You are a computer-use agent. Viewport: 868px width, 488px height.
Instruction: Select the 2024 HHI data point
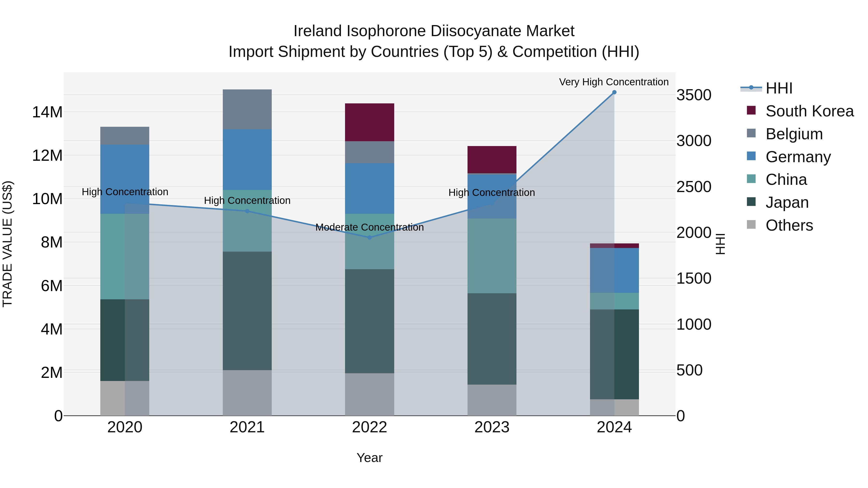tap(614, 92)
